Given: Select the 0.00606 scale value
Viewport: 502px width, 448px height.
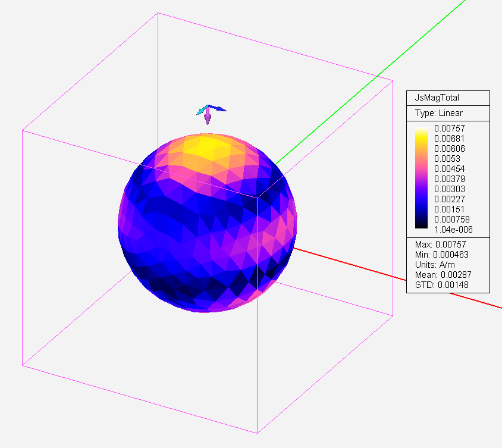Looking at the screenshot, I should click(x=450, y=149).
